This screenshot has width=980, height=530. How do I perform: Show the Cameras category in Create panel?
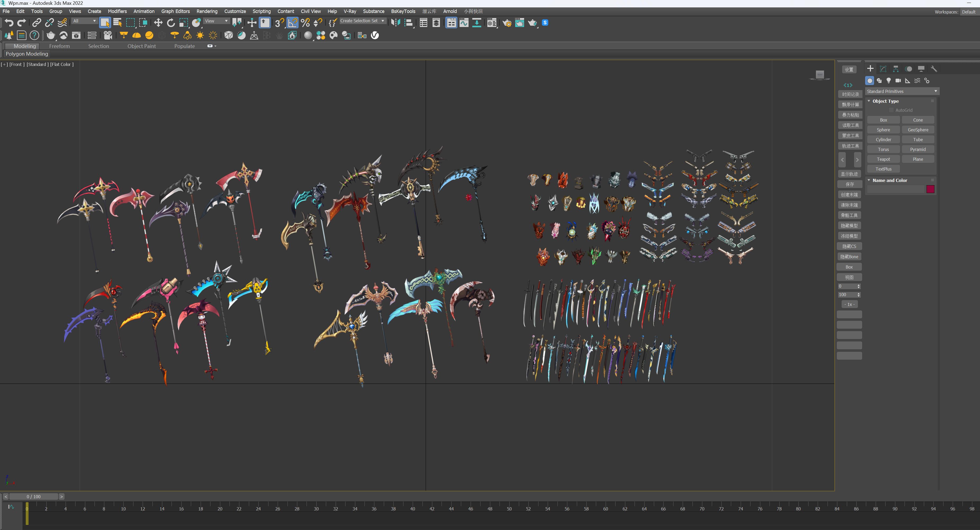(x=898, y=81)
